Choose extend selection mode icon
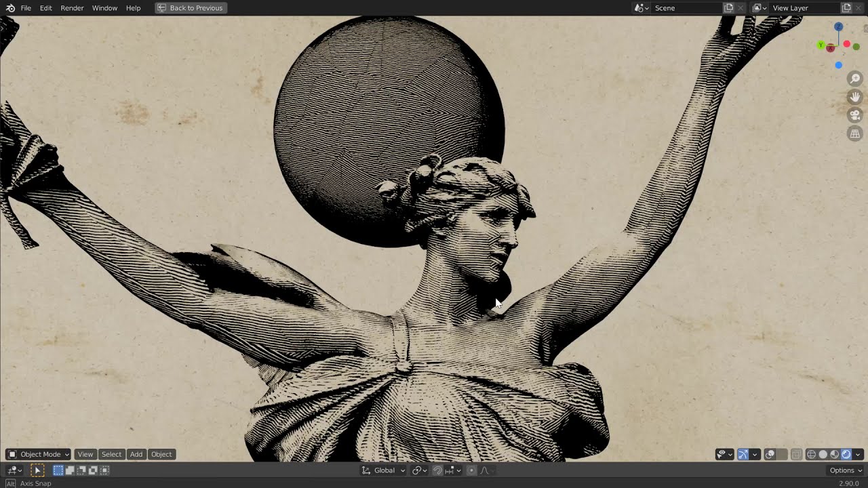The height and width of the screenshot is (488, 868). point(70,470)
